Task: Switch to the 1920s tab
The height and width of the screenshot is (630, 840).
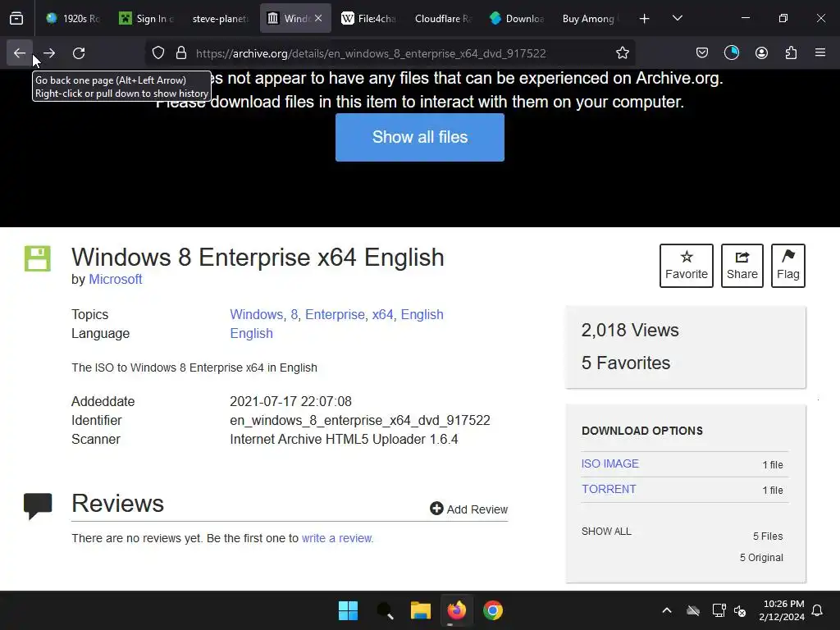Action: pyautogui.click(x=73, y=19)
